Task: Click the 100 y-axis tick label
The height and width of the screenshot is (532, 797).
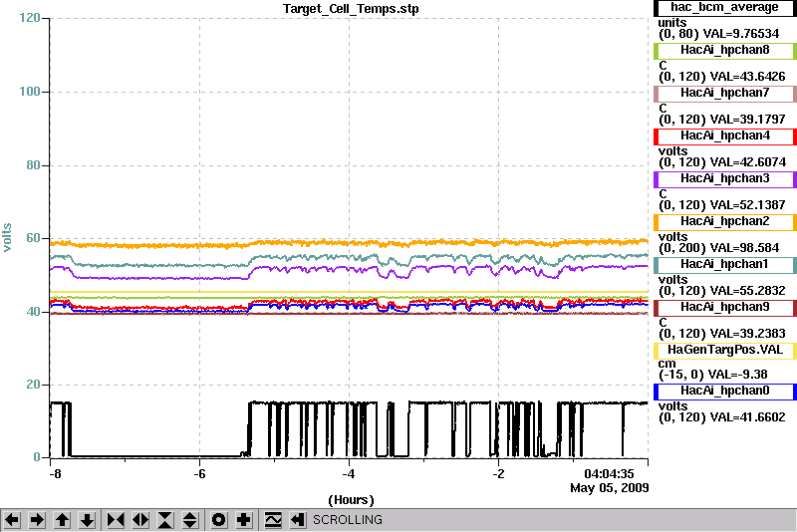Action: (30, 92)
